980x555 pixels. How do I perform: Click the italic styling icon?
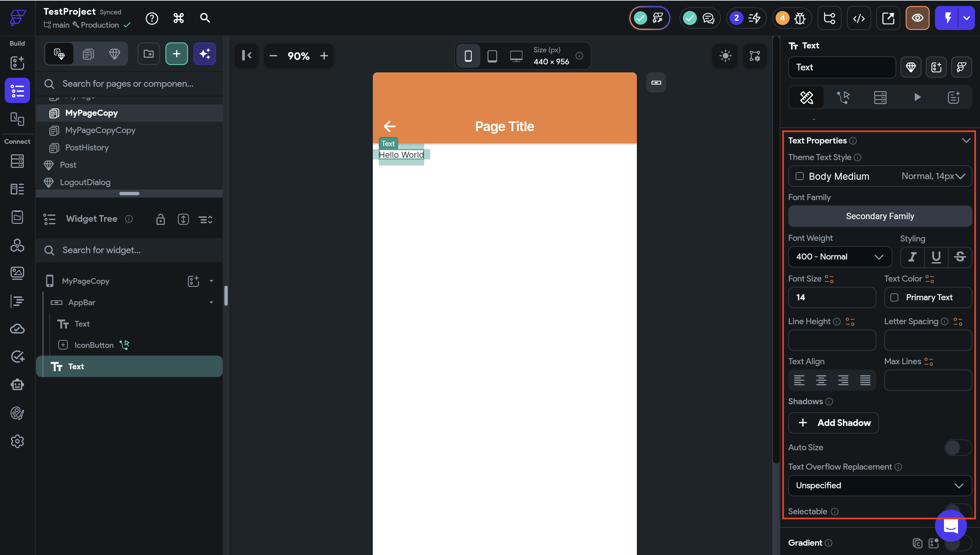(912, 257)
